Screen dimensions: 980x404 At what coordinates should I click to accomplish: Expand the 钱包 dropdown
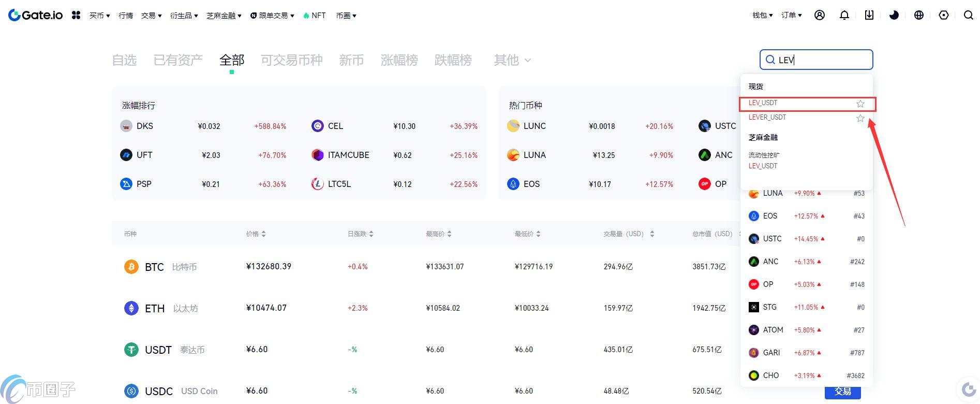coord(762,15)
